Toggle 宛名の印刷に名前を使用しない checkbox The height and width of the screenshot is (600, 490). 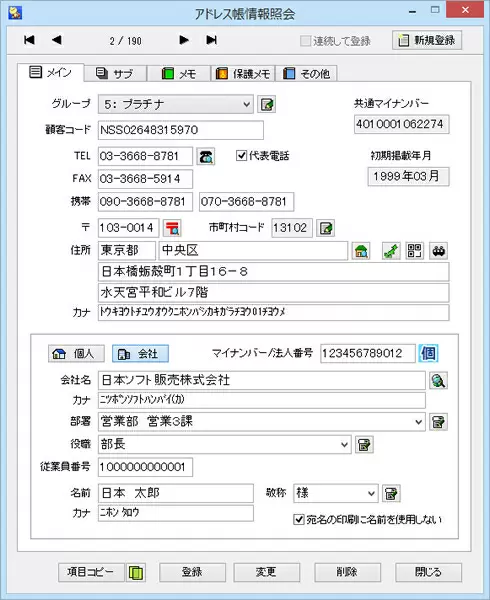298,519
